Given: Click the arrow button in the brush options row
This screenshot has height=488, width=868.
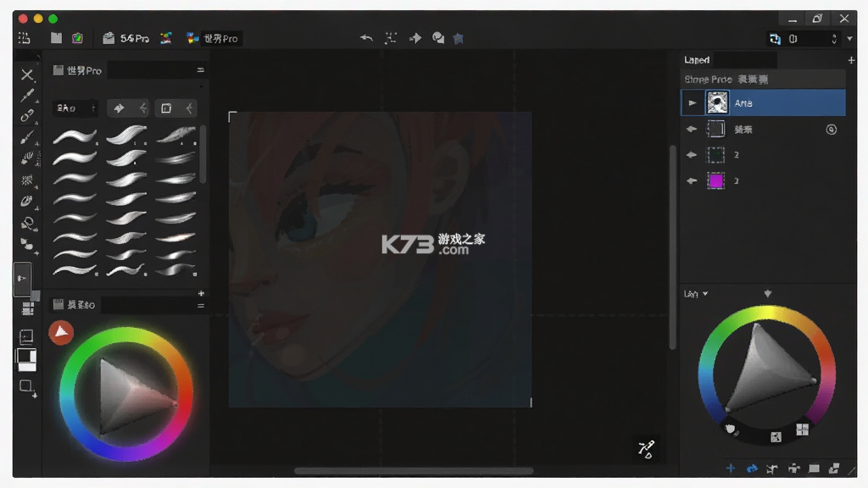Looking at the screenshot, I should (119, 108).
